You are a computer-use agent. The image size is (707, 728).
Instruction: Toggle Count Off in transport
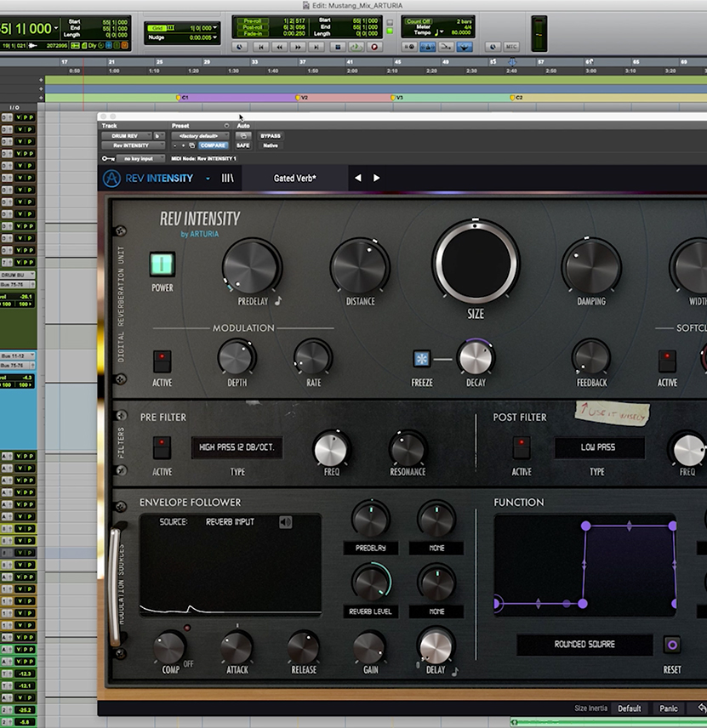point(418,21)
